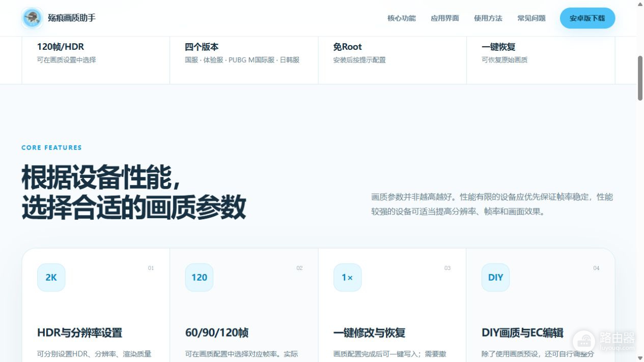Image resolution: width=644 pixels, height=362 pixels.
Task: Download via the 安卓版下载 button
Action: 587,18
